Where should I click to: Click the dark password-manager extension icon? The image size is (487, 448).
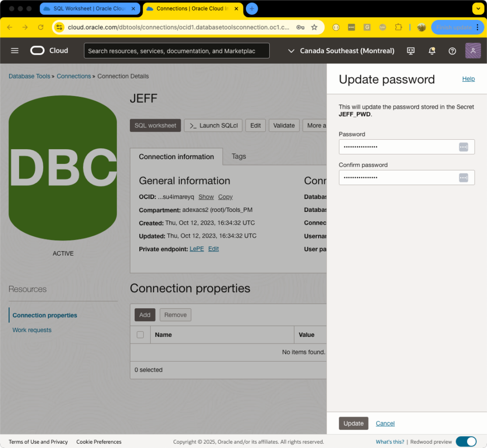click(x=351, y=27)
